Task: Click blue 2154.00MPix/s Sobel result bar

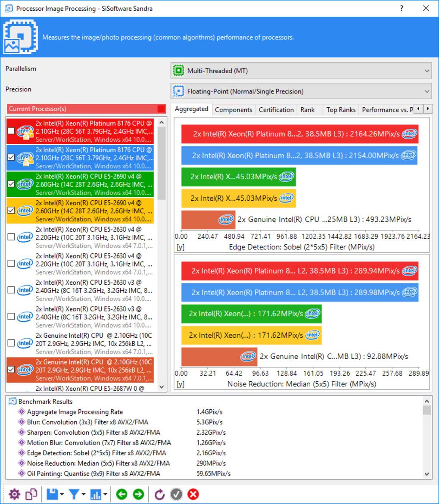Action: (x=299, y=156)
